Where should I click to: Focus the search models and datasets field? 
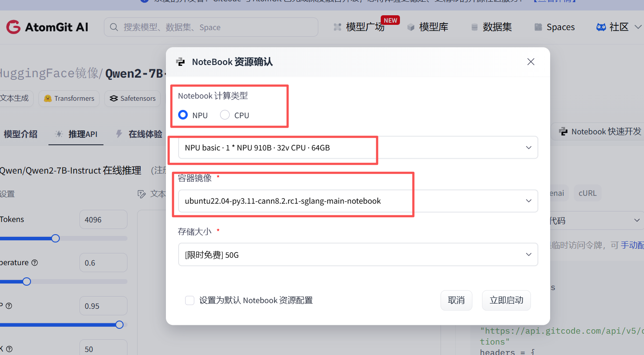click(211, 27)
